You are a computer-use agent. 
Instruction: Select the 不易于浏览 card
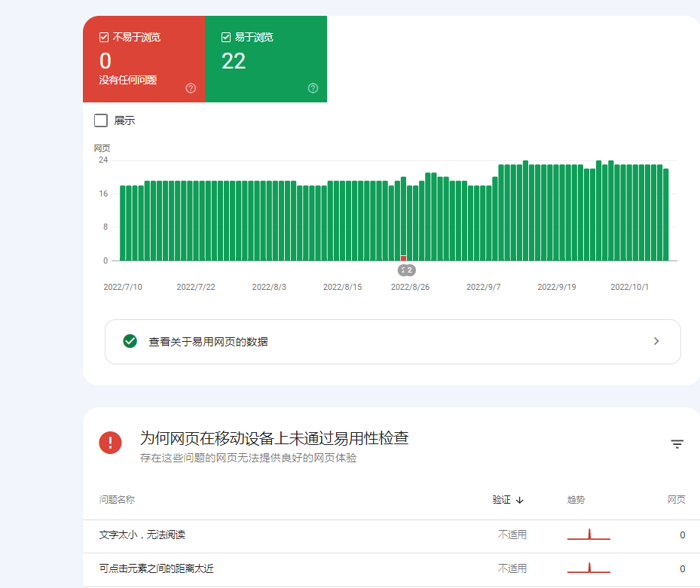[144, 59]
